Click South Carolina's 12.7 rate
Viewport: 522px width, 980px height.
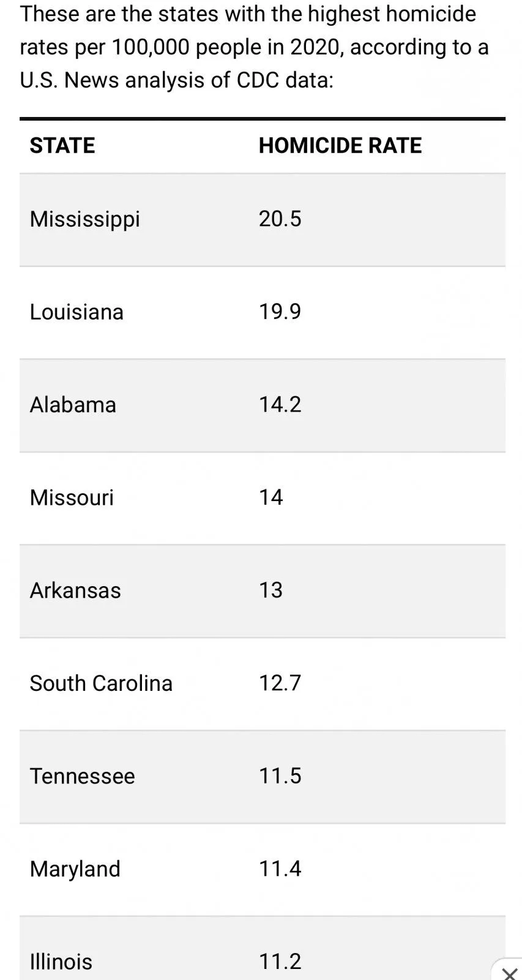click(x=280, y=683)
